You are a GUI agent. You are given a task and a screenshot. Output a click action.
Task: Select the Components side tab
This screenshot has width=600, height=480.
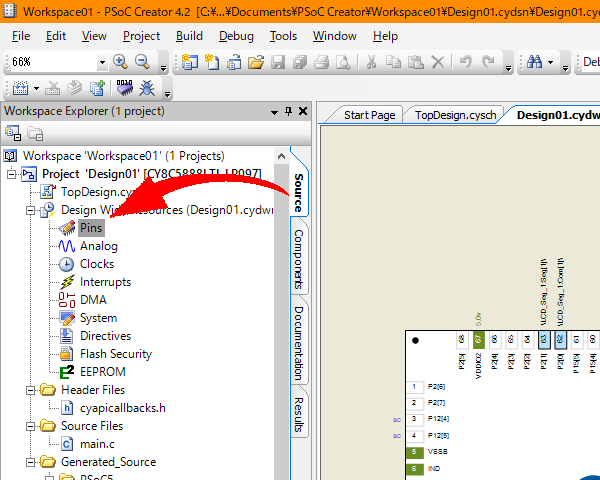pos(299,259)
